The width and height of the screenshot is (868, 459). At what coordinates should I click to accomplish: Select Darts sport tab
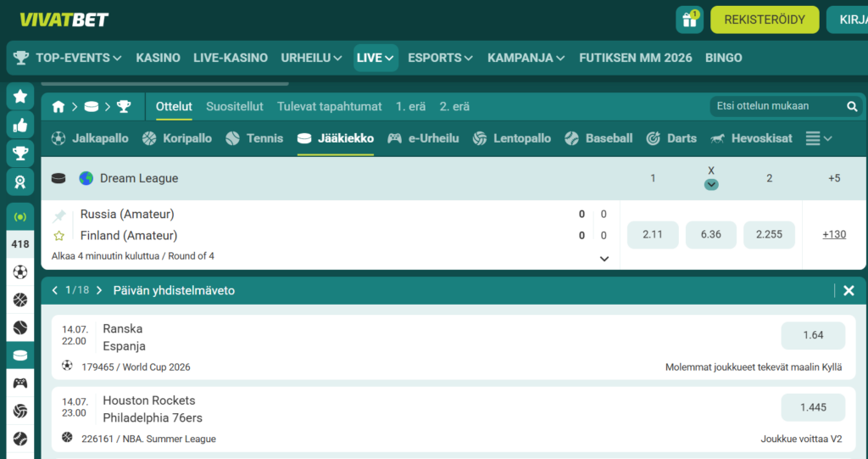point(671,138)
